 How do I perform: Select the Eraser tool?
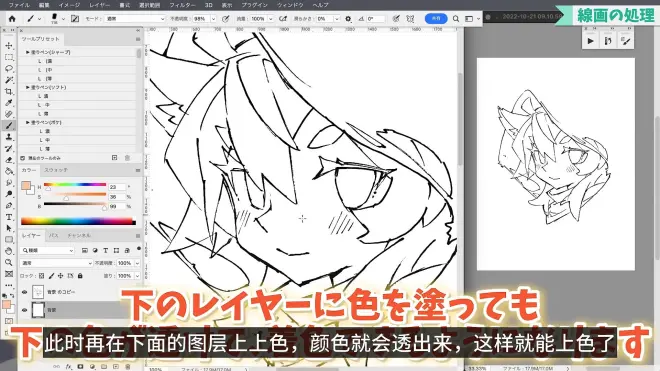click(9, 160)
